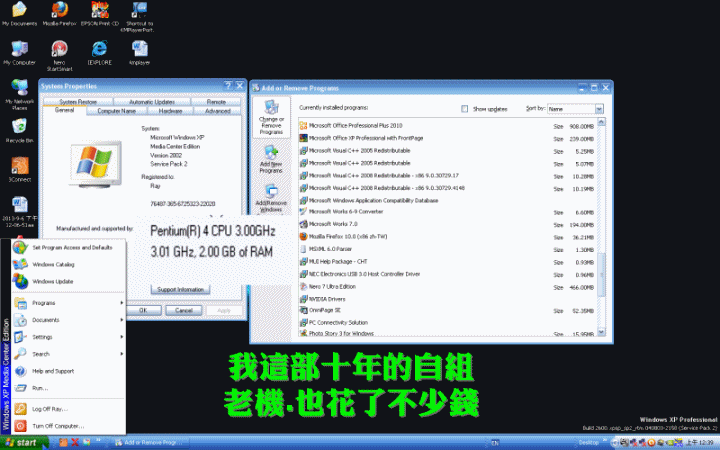Select the Recycle Bin desktop icon
720x450 pixels.
(19, 131)
